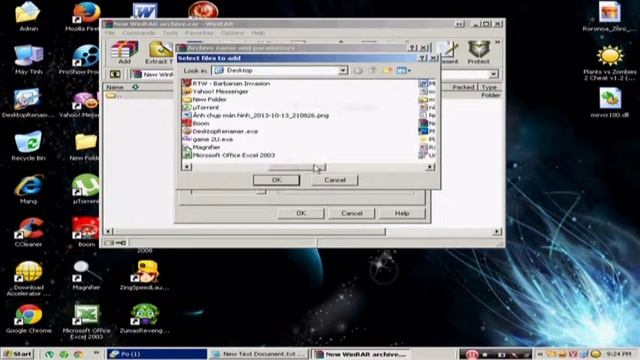
Task: Click Help in Archive name and parameters dialog
Action: (x=402, y=213)
